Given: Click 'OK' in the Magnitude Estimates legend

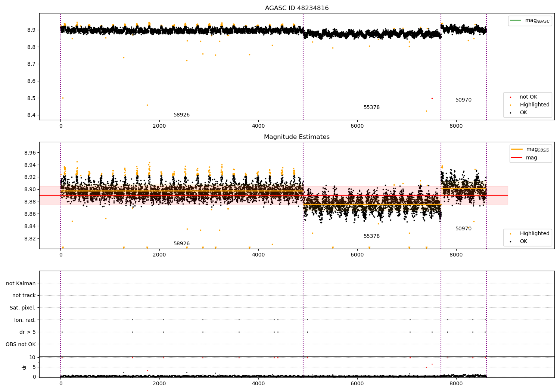Looking at the screenshot, I should (523, 241).
